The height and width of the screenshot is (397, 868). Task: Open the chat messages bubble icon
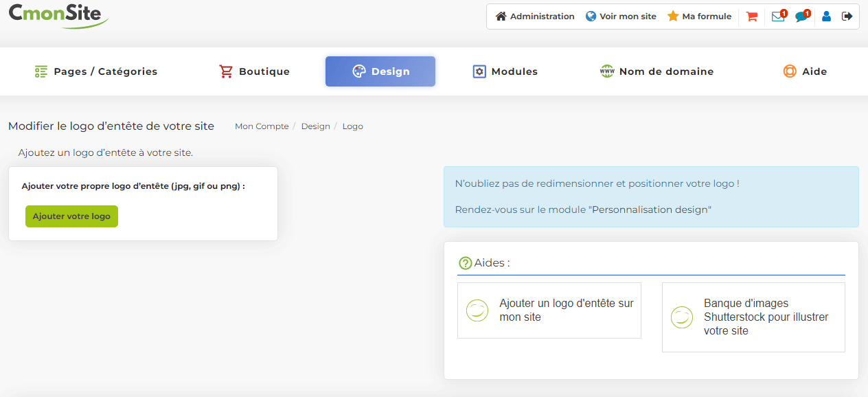(802, 16)
